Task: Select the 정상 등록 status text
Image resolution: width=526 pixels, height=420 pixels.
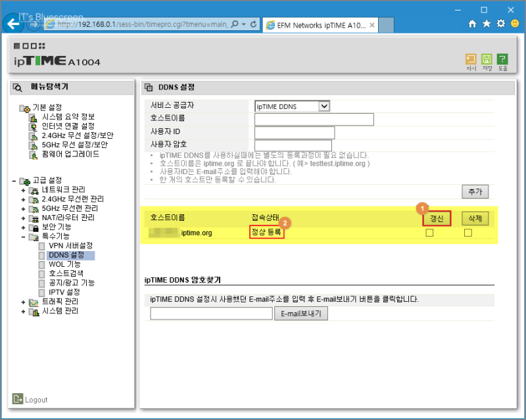Action: [266, 232]
